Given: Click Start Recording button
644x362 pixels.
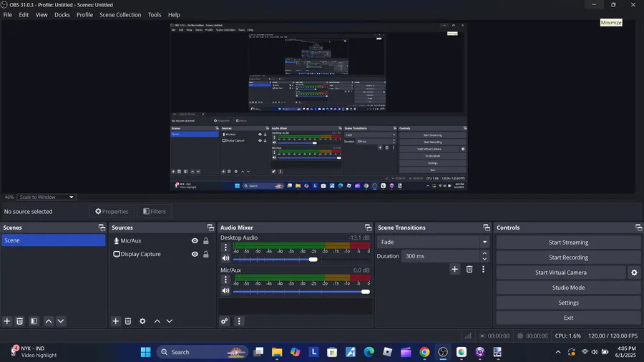Looking at the screenshot, I should [568, 258].
